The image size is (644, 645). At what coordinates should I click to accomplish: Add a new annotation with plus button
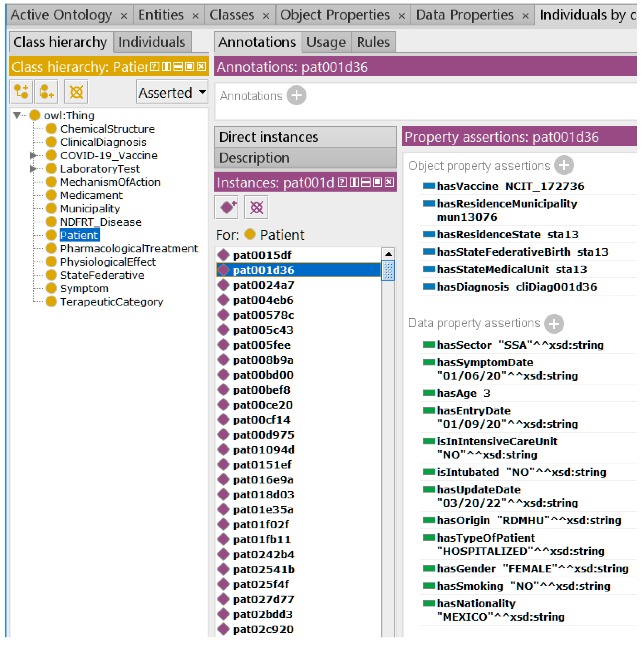tap(297, 96)
